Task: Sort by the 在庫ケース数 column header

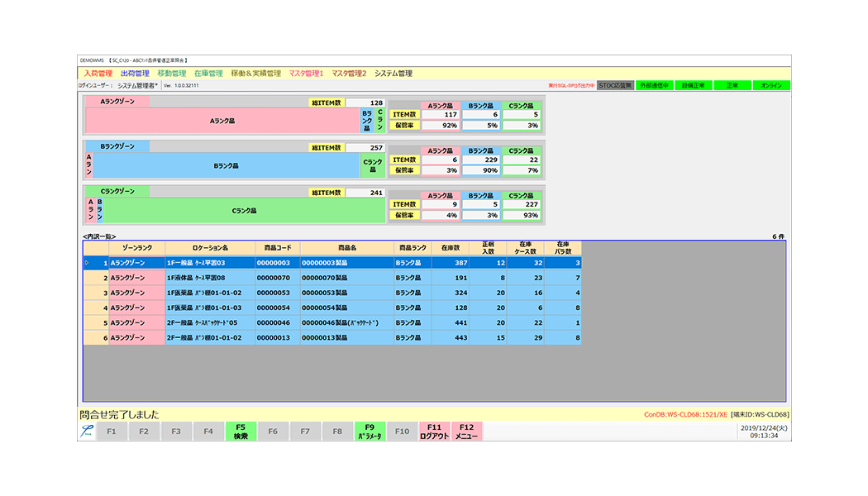Action: [525, 248]
